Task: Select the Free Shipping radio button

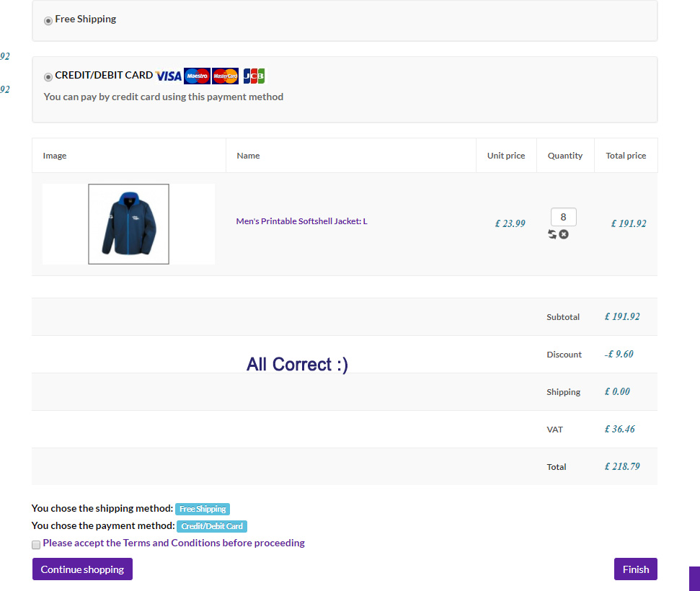Action: [x=48, y=20]
